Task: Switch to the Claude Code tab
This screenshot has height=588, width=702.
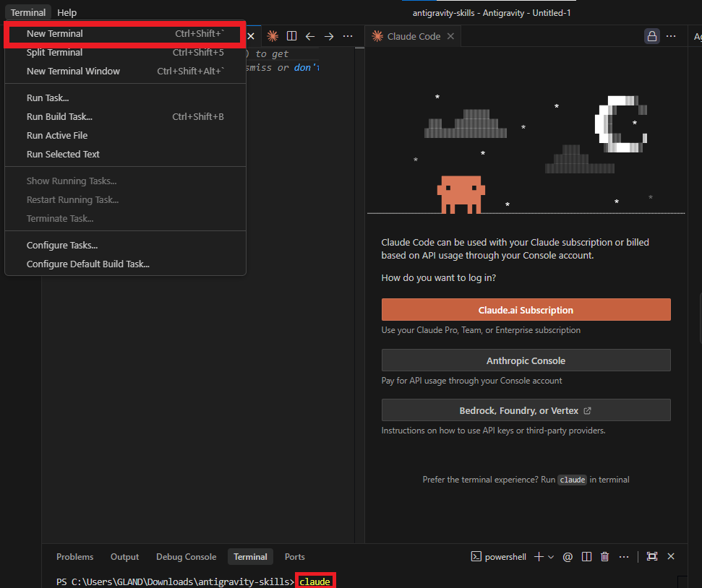Action: (x=414, y=36)
